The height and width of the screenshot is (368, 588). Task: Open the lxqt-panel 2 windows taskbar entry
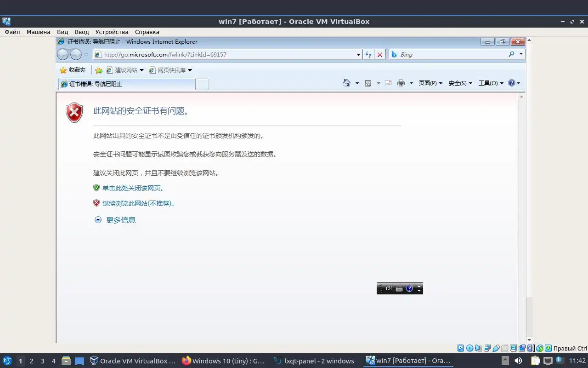click(x=314, y=361)
